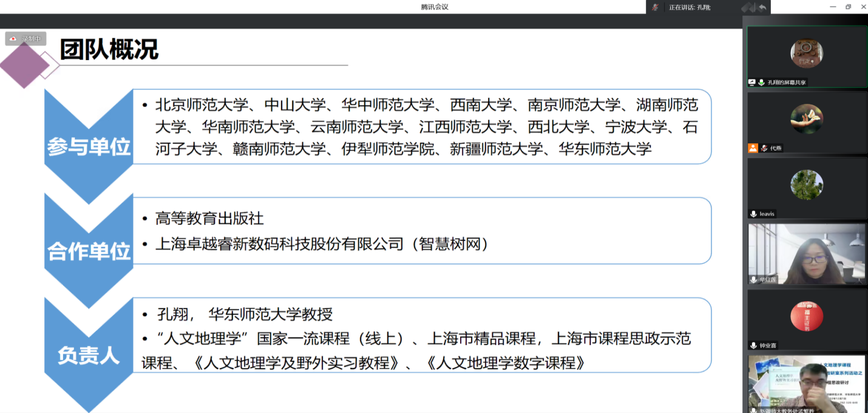Select the bottom participant's video tile
The image size is (868, 413).
tap(806, 383)
